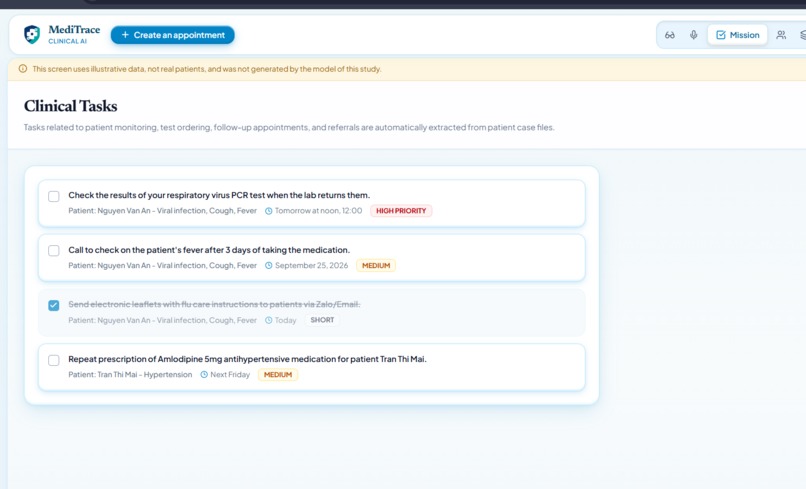Image resolution: width=806 pixels, height=489 pixels.
Task: Check the call about patient's fever checkbox
Action: pos(53,251)
